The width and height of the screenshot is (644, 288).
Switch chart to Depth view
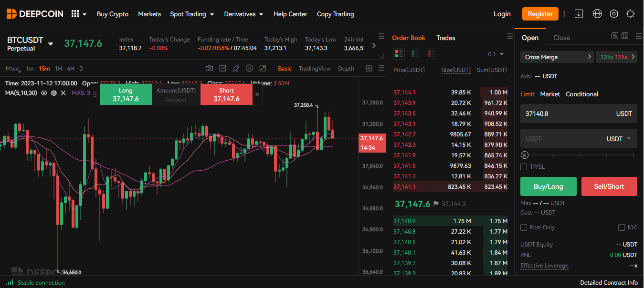coord(346,69)
